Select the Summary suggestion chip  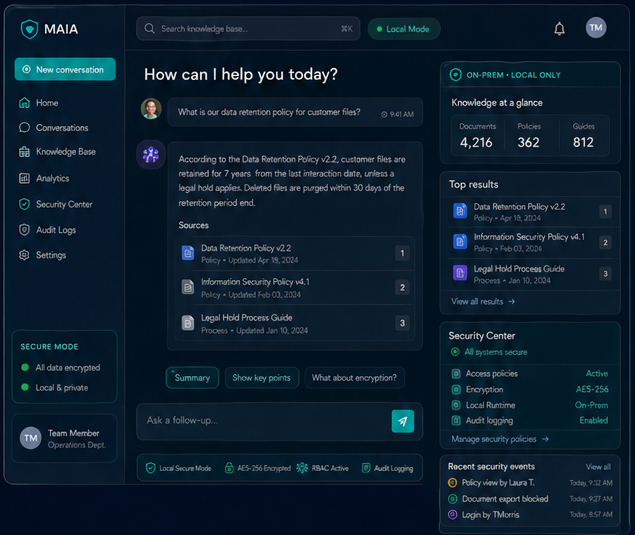192,378
